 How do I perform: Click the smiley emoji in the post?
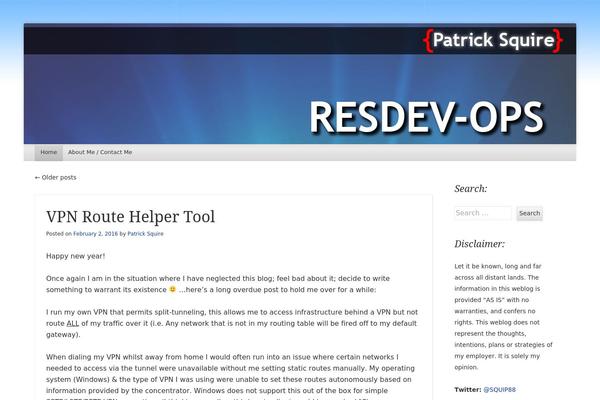click(x=173, y=289)
